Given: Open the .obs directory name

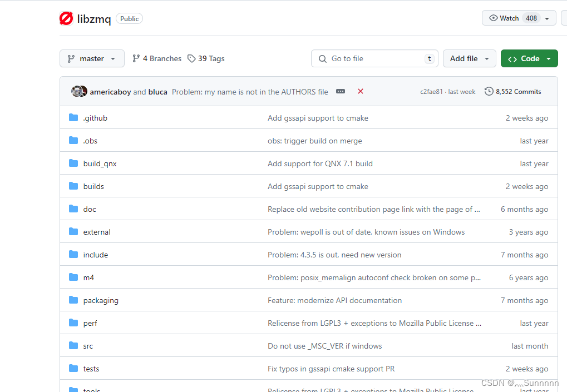Looking at the screenshot, I should click(x=90, y=141).
